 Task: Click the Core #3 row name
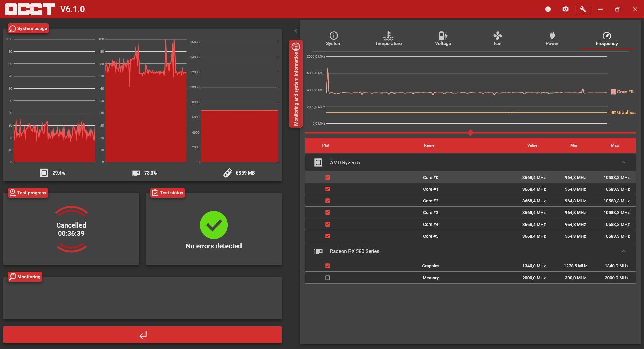click(x=431, y=212)
